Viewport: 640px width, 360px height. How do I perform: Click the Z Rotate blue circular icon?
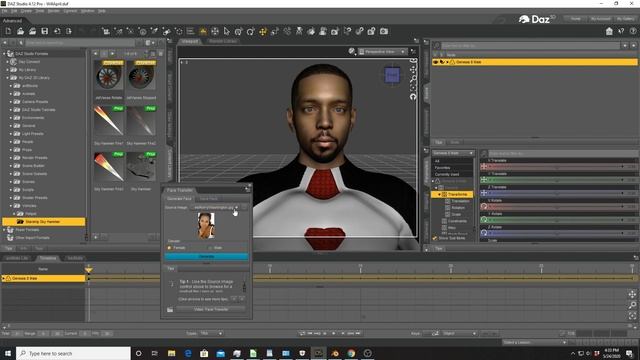(484, 233)
